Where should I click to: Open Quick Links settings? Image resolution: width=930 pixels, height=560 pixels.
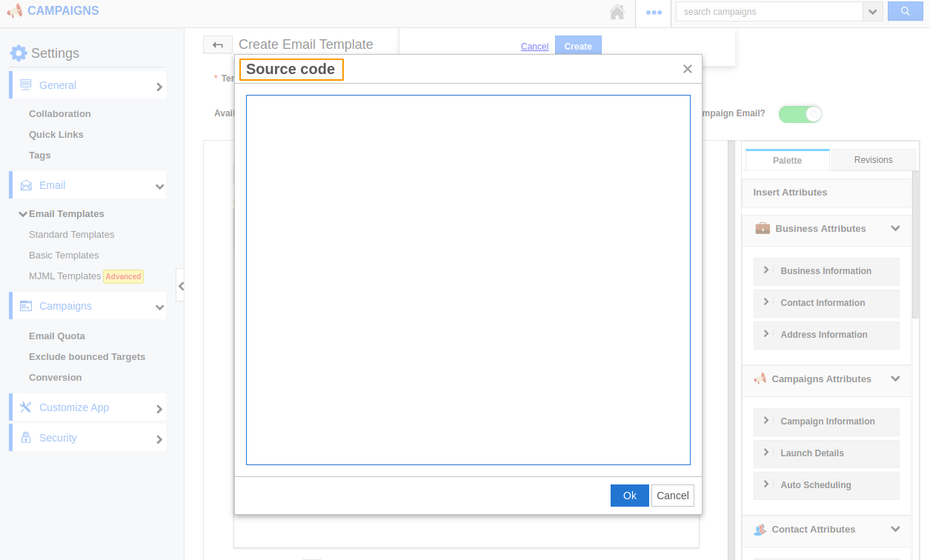[56, 134]
